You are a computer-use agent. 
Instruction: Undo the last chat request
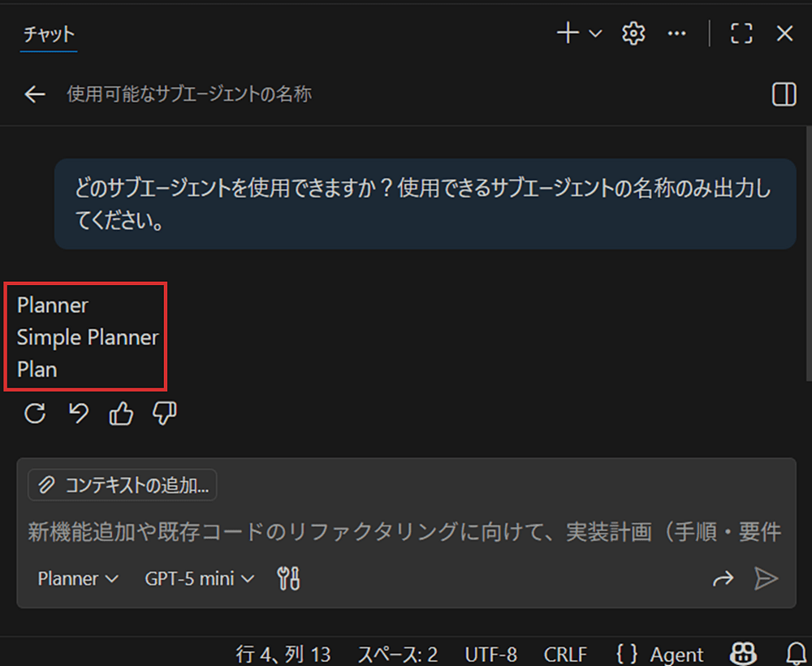pos(78,413)
